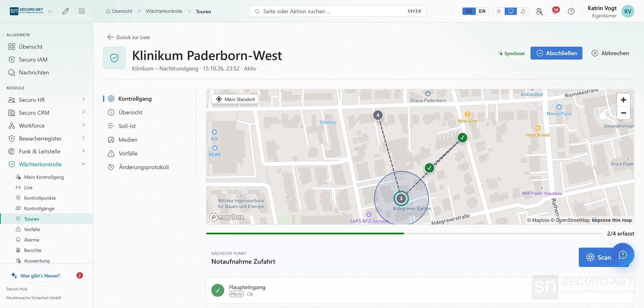644x308 pixels.
Task: Switch language to EN
Action: 482,11
